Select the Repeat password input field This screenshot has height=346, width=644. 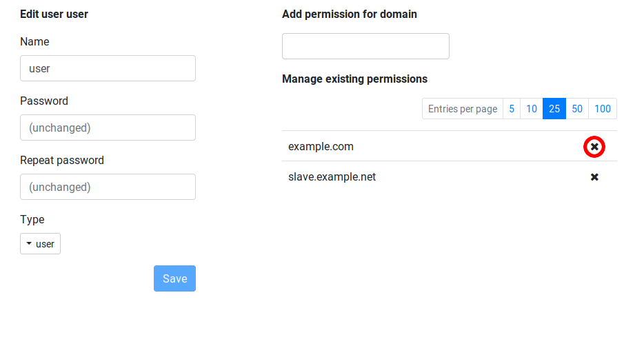108,187
